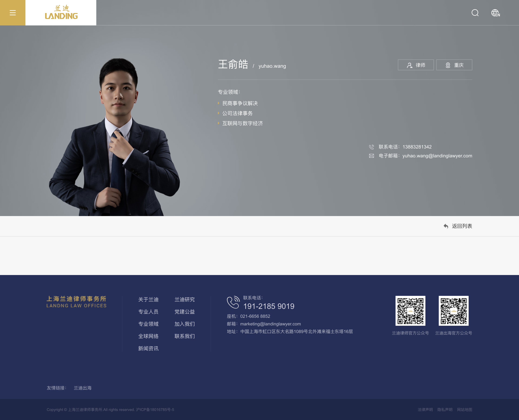
Task: Open 专业人员 footer link
Action: 148,312
